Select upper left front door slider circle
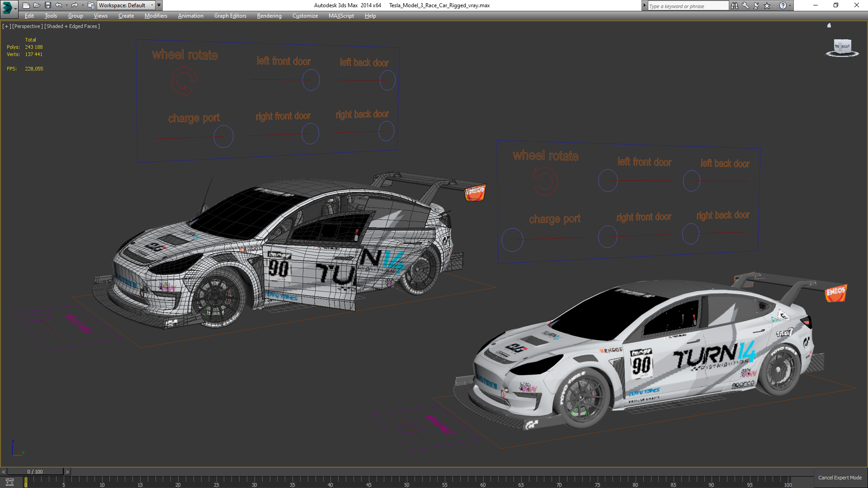Viewport: 868px width, 488px height. [311, 80]
